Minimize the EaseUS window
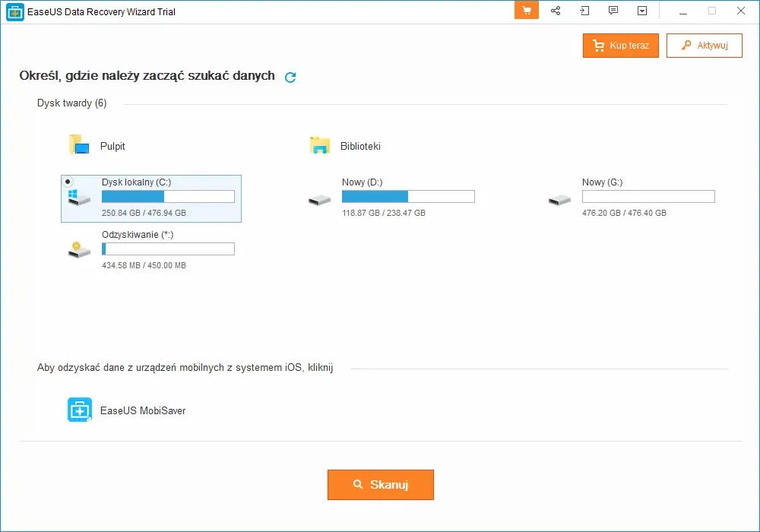This screenshot has width=760, height=532. [x=683, y=11]
